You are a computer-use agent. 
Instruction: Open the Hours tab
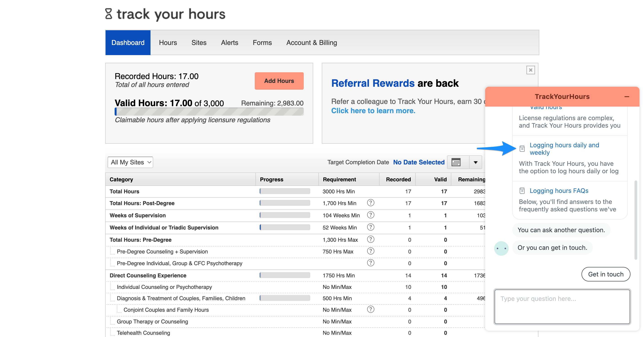(x=168, y=43)
